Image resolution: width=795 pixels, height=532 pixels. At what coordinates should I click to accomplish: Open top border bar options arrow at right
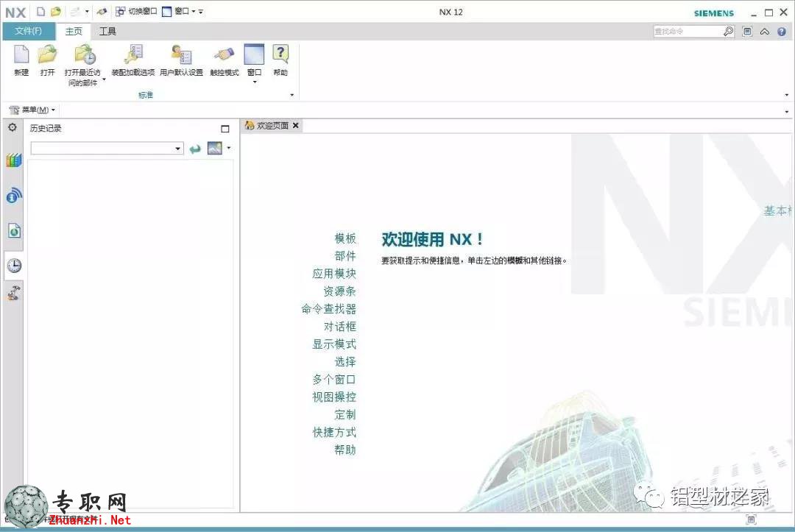(786, 111)
